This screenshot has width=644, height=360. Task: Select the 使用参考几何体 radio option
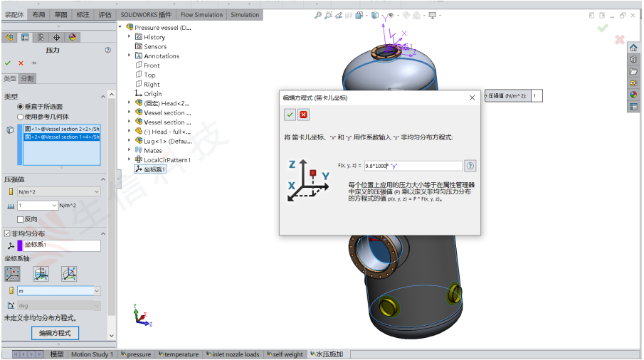pos(20,116)
